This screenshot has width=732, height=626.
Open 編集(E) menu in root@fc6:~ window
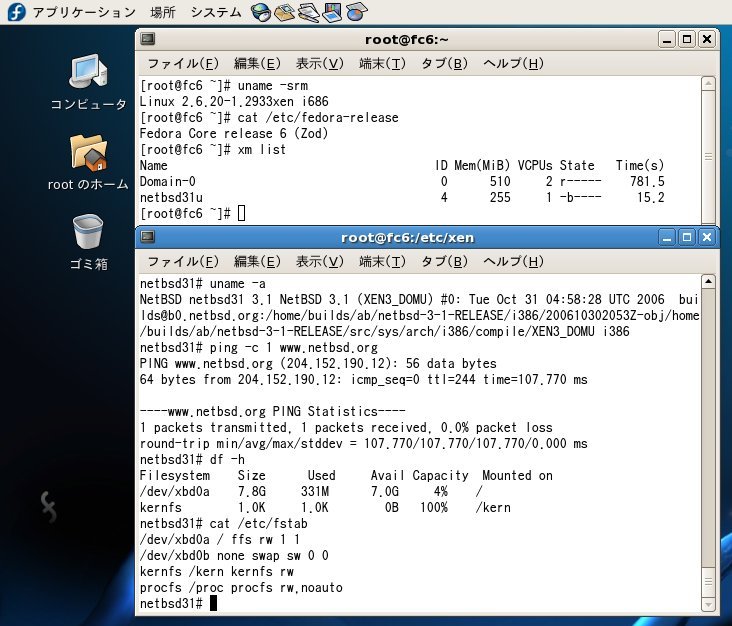pyautogui.click(x=257, y=63)
